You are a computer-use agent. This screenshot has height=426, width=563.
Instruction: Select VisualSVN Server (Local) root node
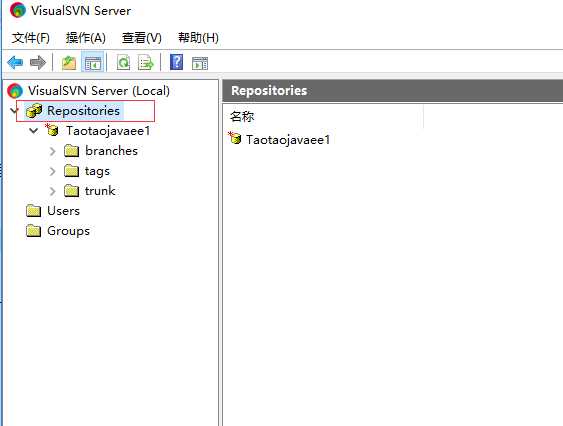[x=99, y=91]
